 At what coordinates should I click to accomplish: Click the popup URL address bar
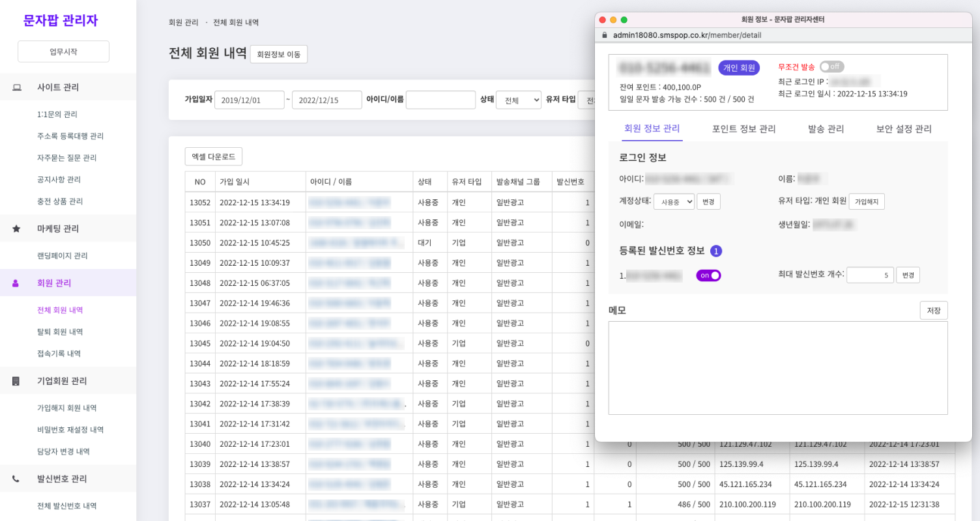tap(783, 35)
